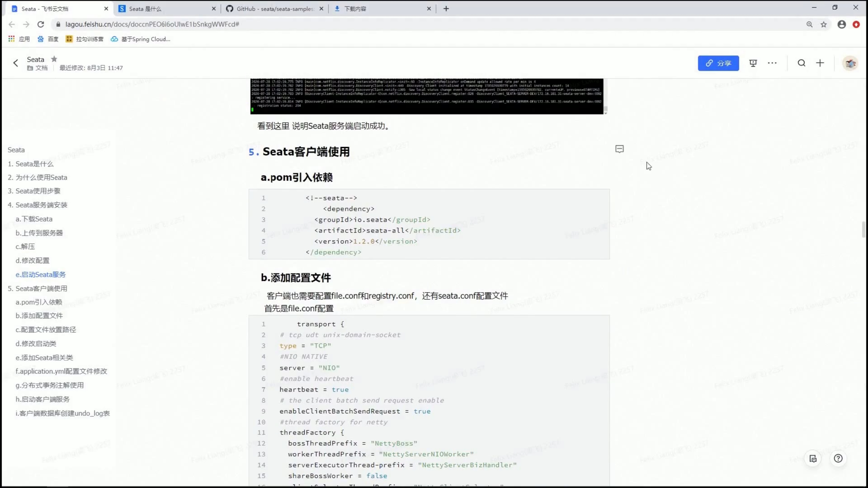Viewport: 868px width, 488px height.
Task: Click the 首先是file.conf配置 text line
Action: tap(299, 308)
